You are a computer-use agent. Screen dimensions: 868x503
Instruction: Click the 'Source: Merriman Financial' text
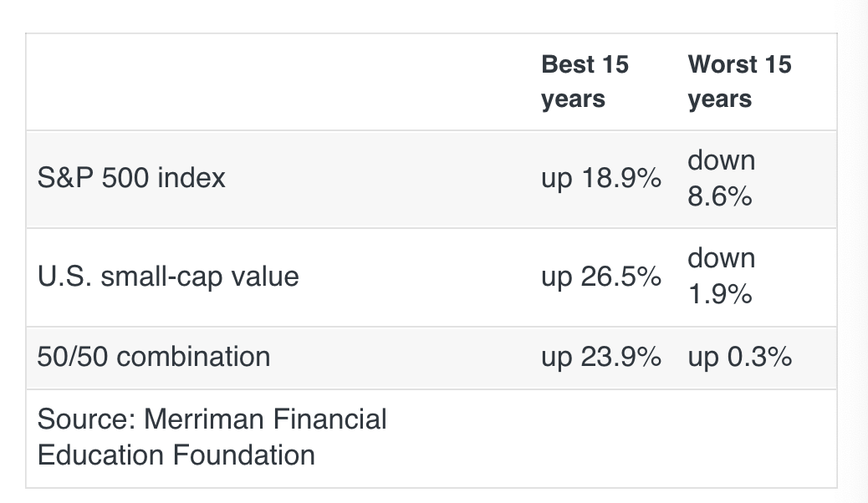click(x=212, y=419)
